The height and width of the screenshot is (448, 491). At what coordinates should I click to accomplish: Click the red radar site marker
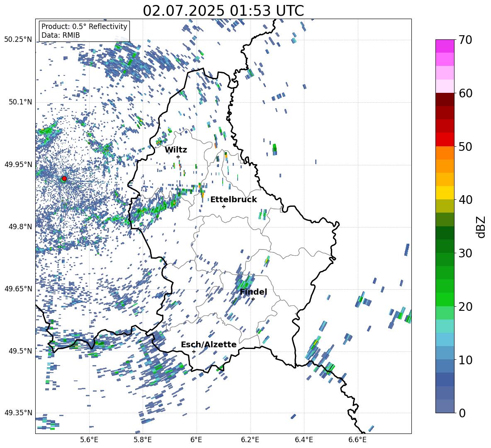64,179
